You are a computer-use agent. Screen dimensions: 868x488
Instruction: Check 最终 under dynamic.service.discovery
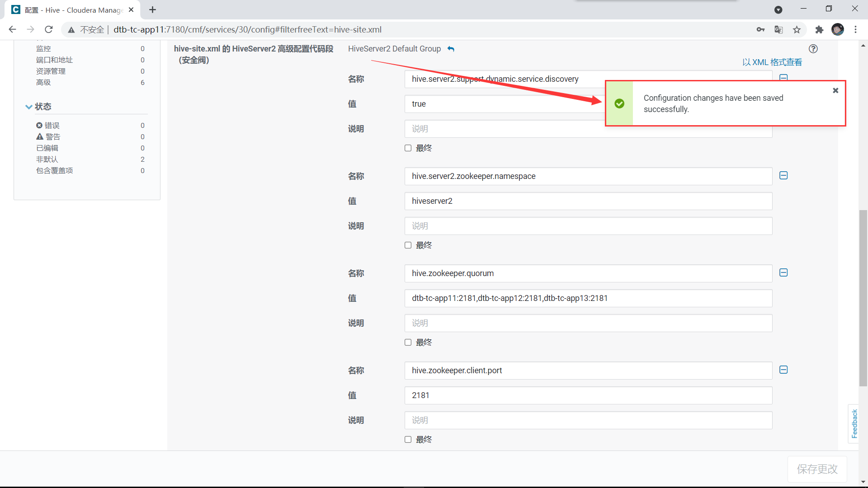(408, 148)
